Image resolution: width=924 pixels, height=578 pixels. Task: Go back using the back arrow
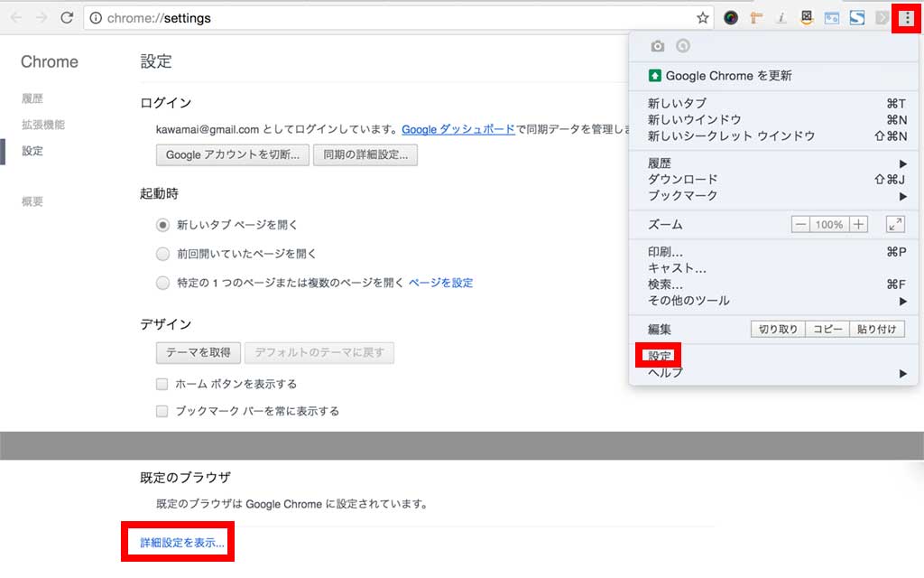click(x=16, y=18)
